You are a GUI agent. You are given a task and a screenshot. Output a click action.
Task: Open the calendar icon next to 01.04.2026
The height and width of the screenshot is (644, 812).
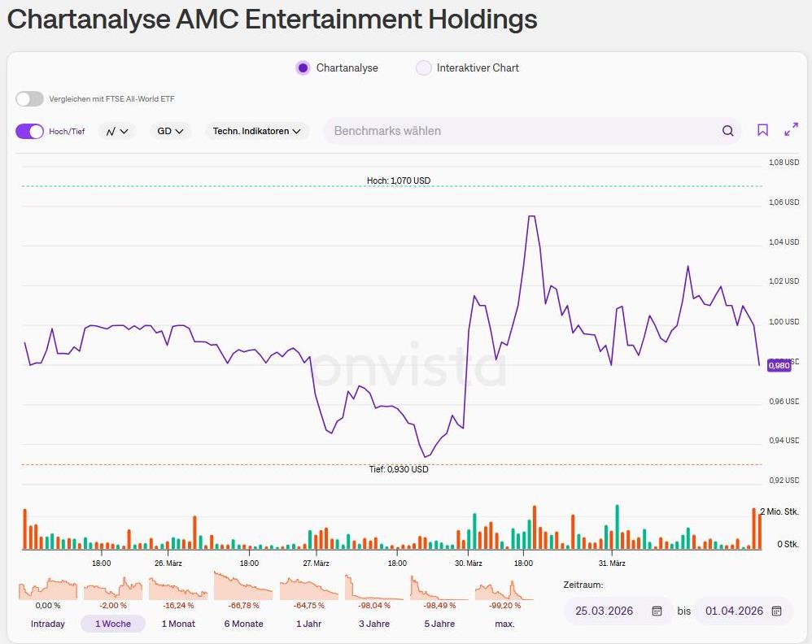pos(776,611)
